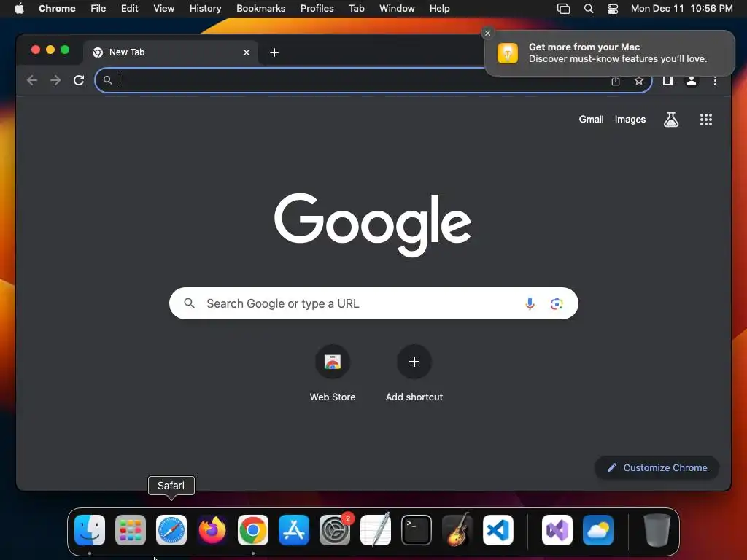747x560 pixels.
Task: Open the Trash in the Dock
Action: 657,530
